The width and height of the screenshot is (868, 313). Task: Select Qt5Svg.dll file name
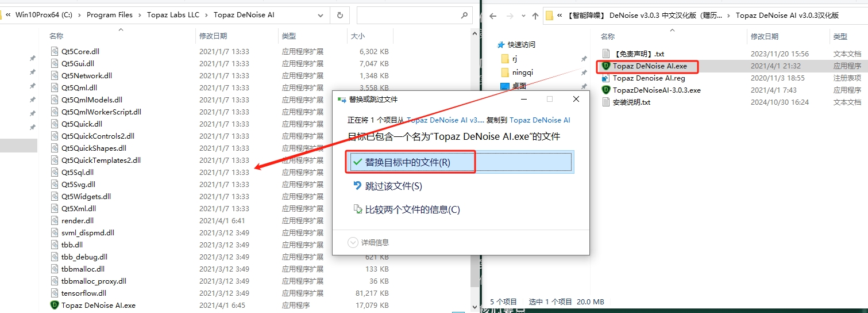coord(78,184)
